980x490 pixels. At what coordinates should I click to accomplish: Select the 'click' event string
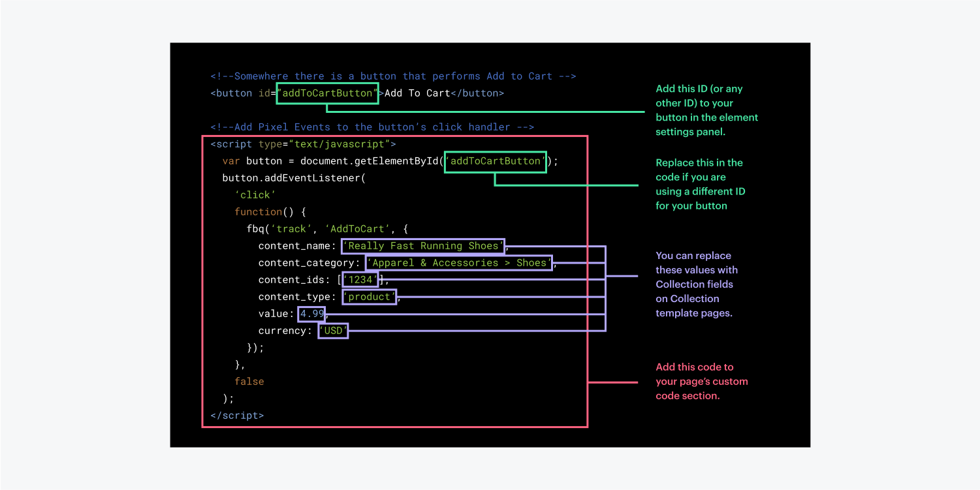click(255, 195)
